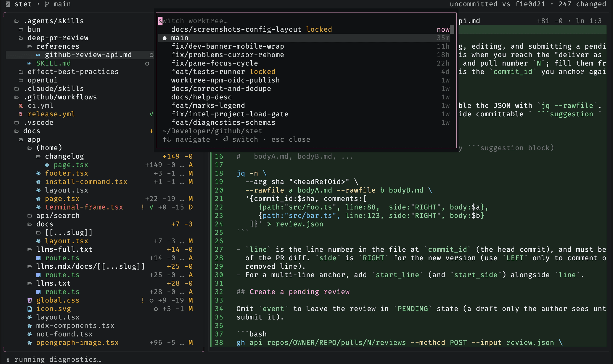Click the React icon of the +149 page.tsx
Viewport: 613px width, 364px height.
47,165
